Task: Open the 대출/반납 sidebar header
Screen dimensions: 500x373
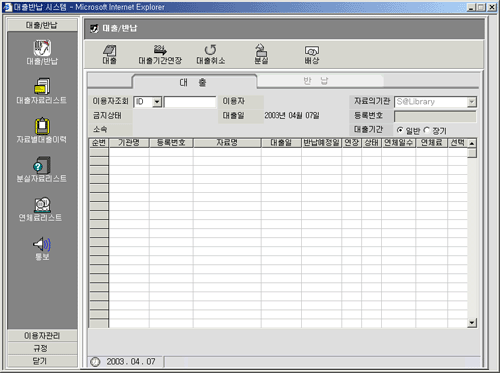Action: coord(42,25)
